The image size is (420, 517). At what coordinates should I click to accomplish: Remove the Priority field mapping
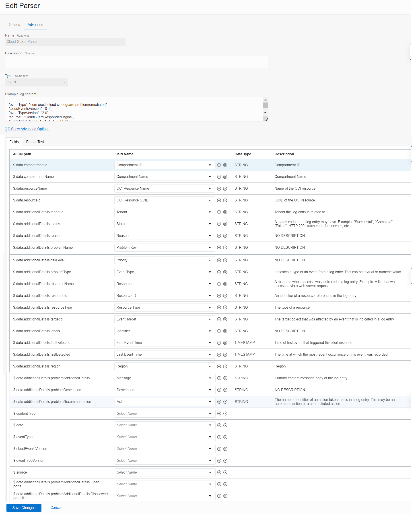point(225,260)
